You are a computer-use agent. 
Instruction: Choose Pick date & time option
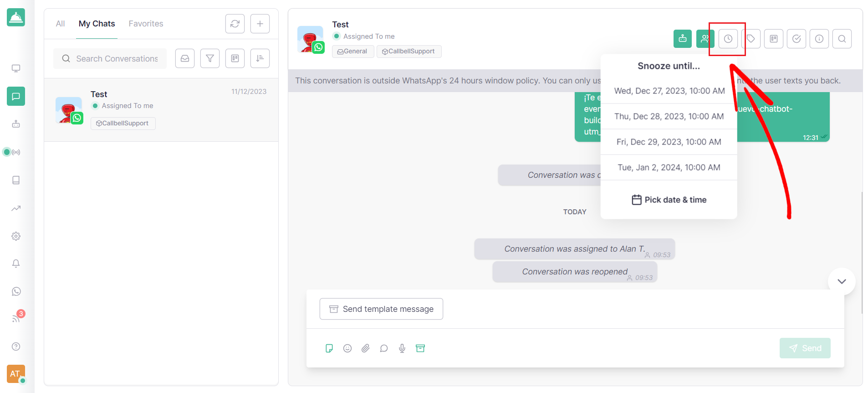669,200
